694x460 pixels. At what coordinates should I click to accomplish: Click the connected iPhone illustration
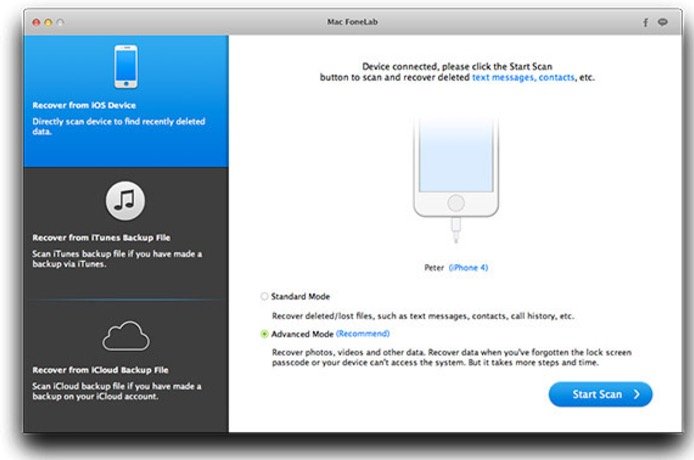point(456,179)
